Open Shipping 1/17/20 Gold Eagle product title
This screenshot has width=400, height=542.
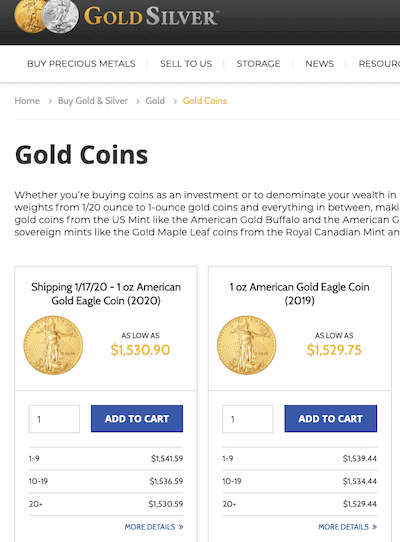click(106, 293)
